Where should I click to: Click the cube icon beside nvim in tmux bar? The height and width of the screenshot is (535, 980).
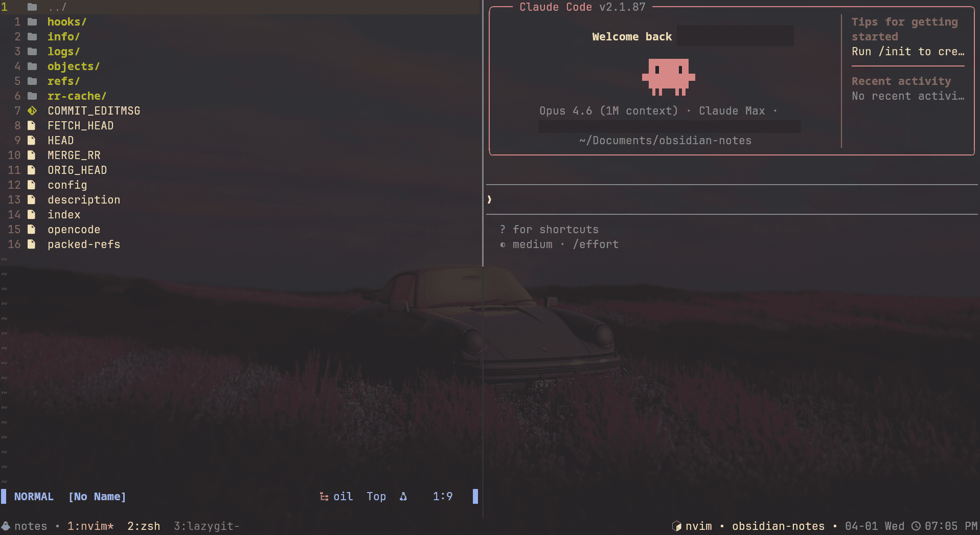click(x=677, y=526)
